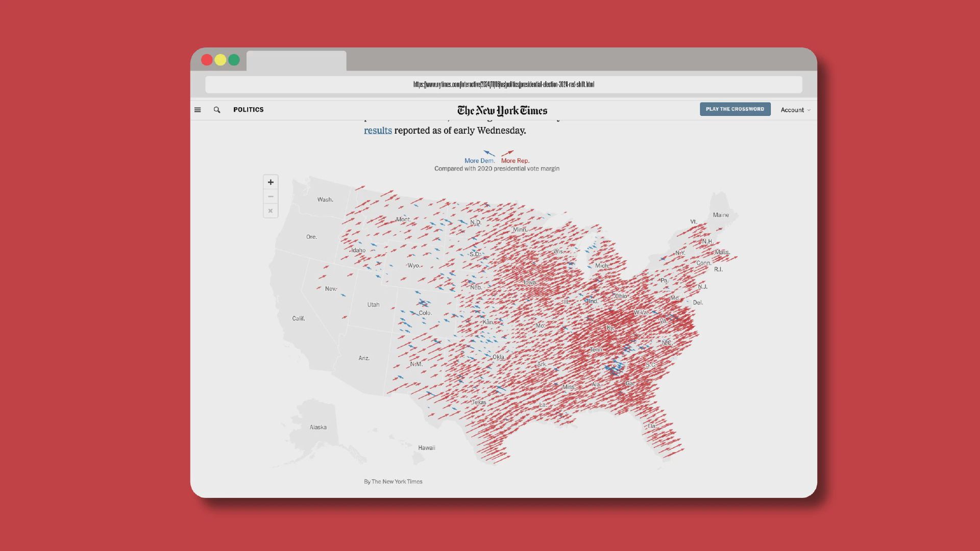Viewport: 980px width, 551px height.
Task: Click the blue 'More Dem.' legend arrow
Action: click(489, 153)
